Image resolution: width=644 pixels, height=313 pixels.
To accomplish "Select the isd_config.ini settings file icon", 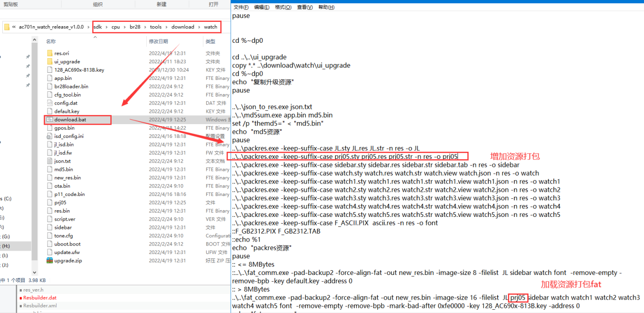I will tap(50, 136).
